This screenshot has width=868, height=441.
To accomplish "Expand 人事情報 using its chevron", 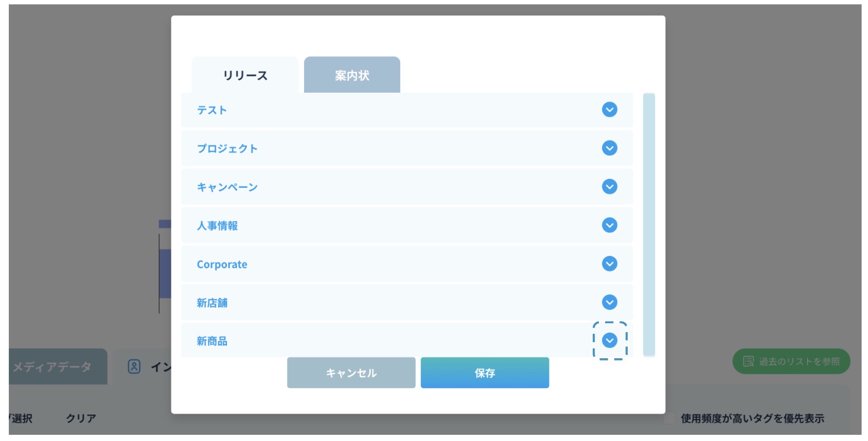I will pos(609,225).
